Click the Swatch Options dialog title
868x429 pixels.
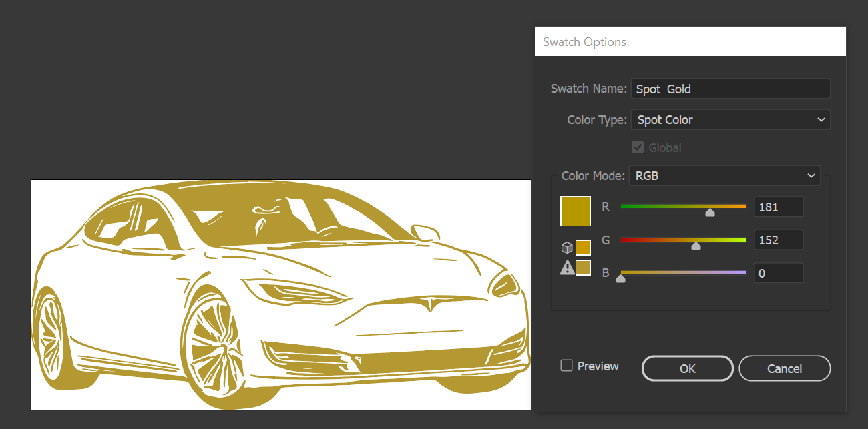coord(584,42)
